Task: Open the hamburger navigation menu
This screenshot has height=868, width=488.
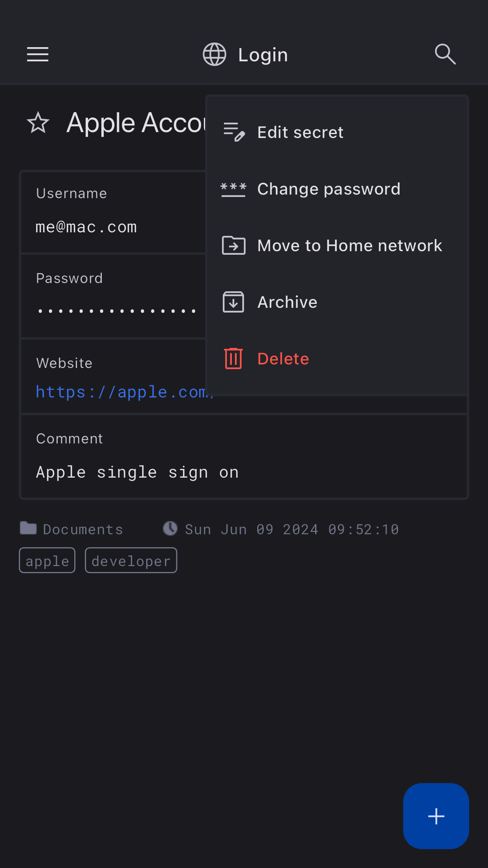Action: [x=38, y=54]
